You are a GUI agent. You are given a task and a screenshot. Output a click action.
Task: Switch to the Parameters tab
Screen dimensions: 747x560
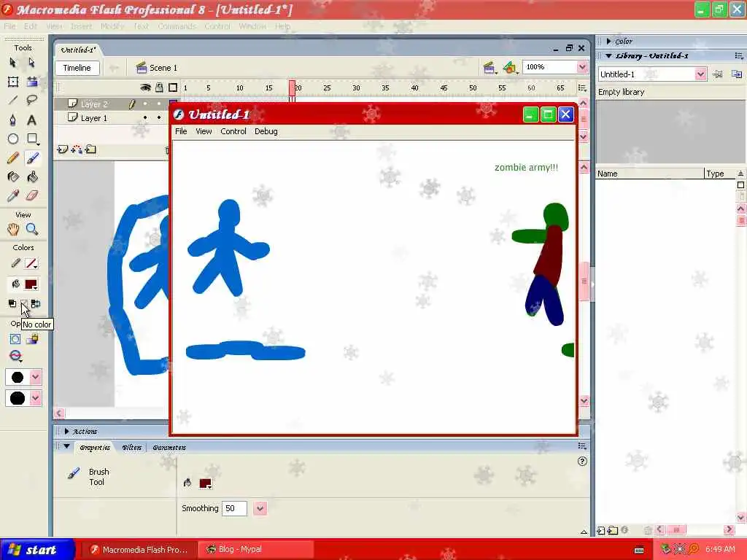169,448
